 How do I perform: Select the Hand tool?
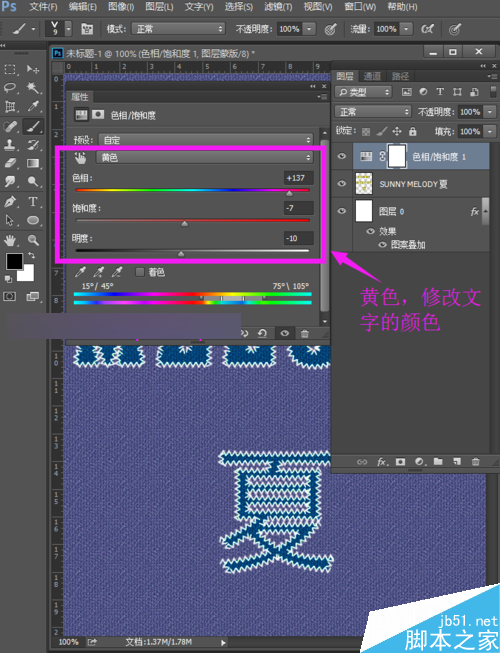10,240
